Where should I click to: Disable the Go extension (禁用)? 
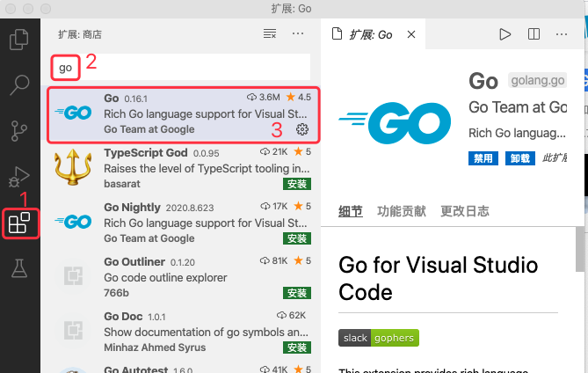click(483, 159)
